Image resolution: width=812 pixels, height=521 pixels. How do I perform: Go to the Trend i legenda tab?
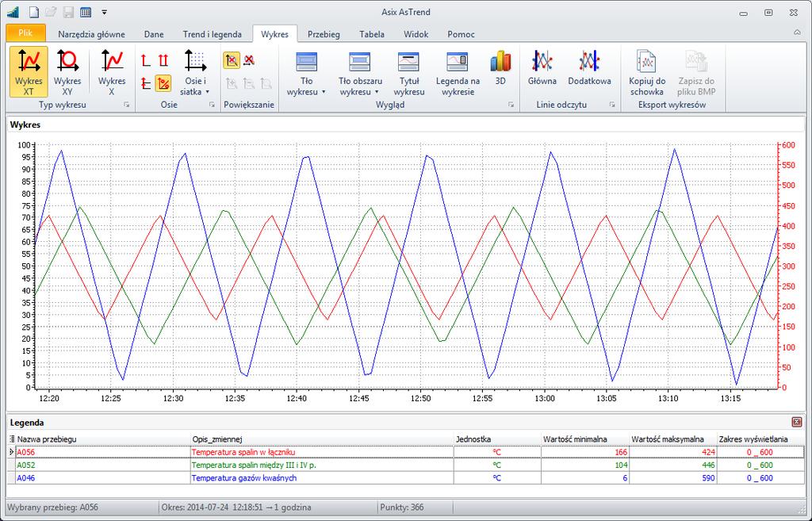tap(213, 34)
